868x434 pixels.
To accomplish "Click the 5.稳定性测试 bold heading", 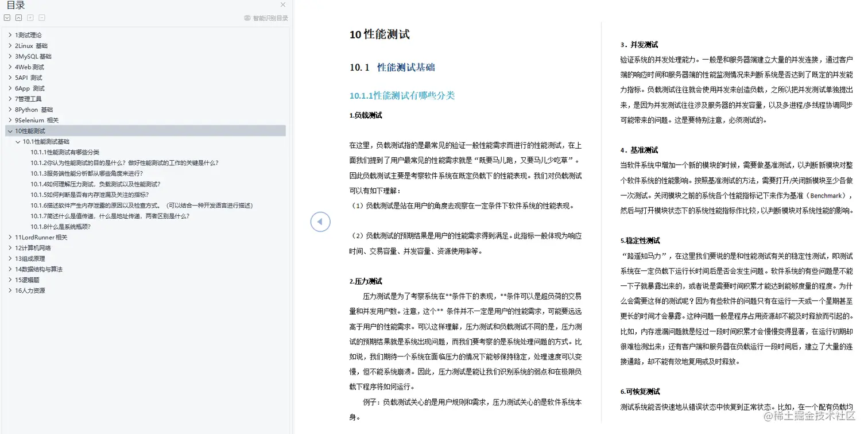I will click(640, 241).
